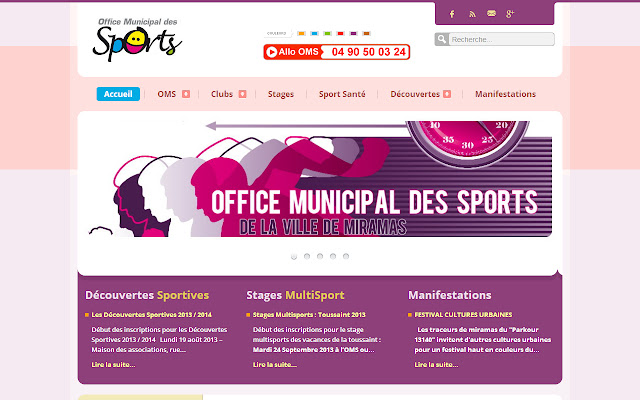Select the purple theme color swatch
640x400 pixels.
tap(353, 33)
